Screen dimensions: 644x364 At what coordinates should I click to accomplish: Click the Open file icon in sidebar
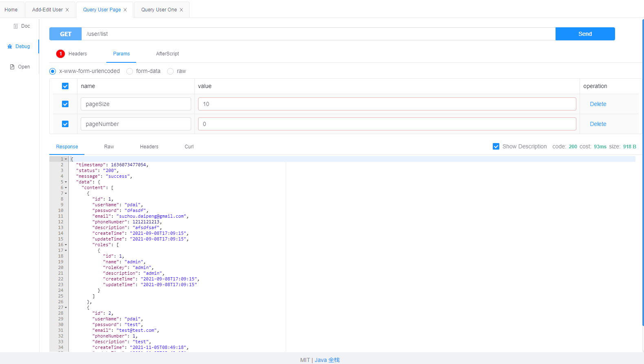click(x=12, y=67)
